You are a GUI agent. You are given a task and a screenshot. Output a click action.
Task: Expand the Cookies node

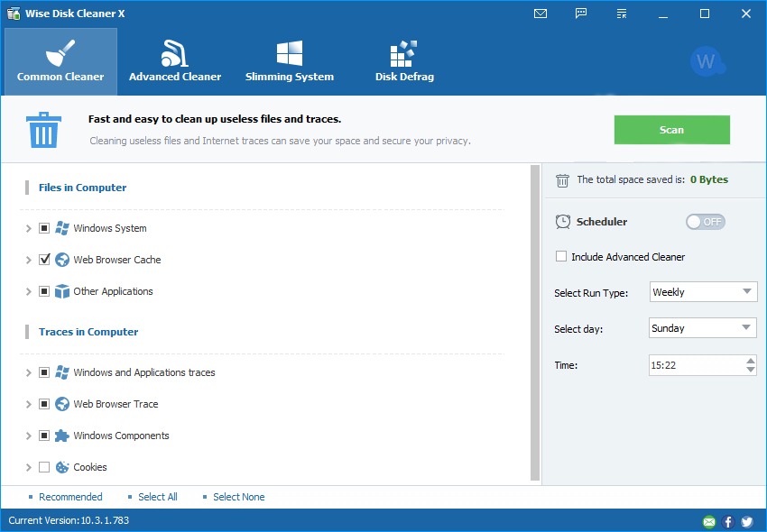(x=28, y=467)
